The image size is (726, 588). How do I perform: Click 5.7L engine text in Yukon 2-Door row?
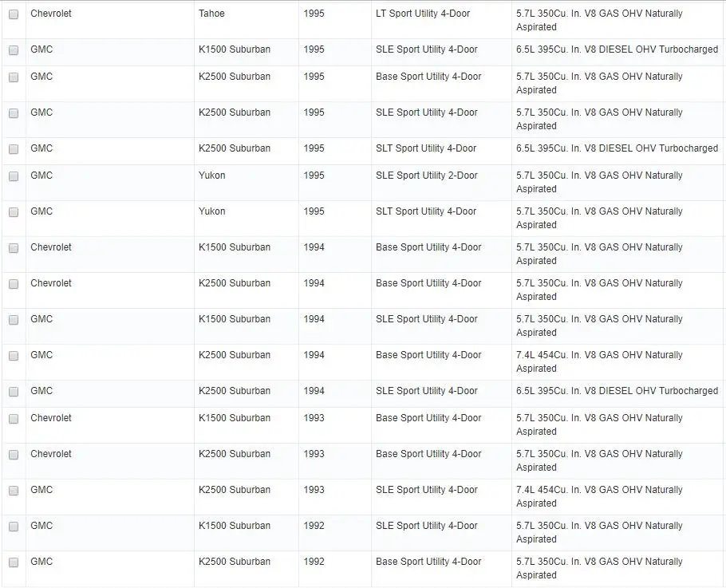click(599, 182)
